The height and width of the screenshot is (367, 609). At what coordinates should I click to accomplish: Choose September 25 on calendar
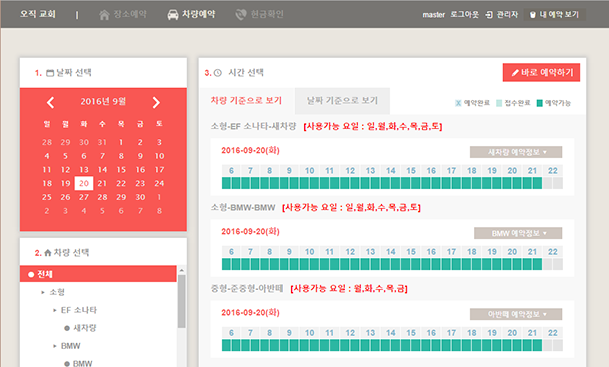point(47,197)
